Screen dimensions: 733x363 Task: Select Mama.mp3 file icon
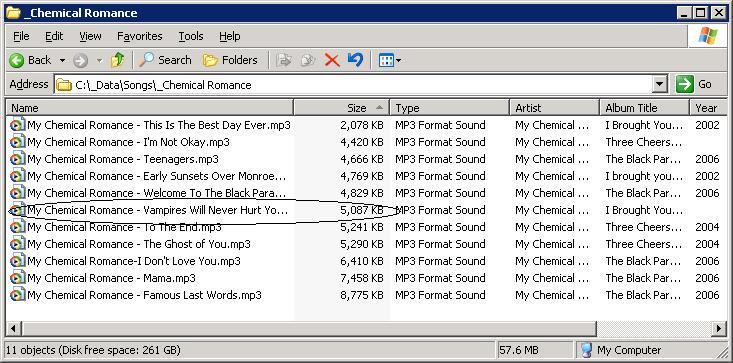point(17,278)
